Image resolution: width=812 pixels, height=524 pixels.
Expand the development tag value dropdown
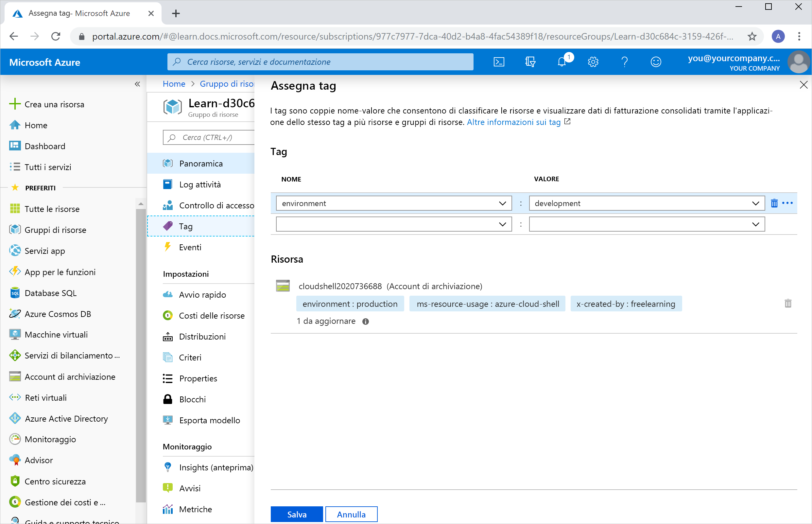tap(756, 203)
